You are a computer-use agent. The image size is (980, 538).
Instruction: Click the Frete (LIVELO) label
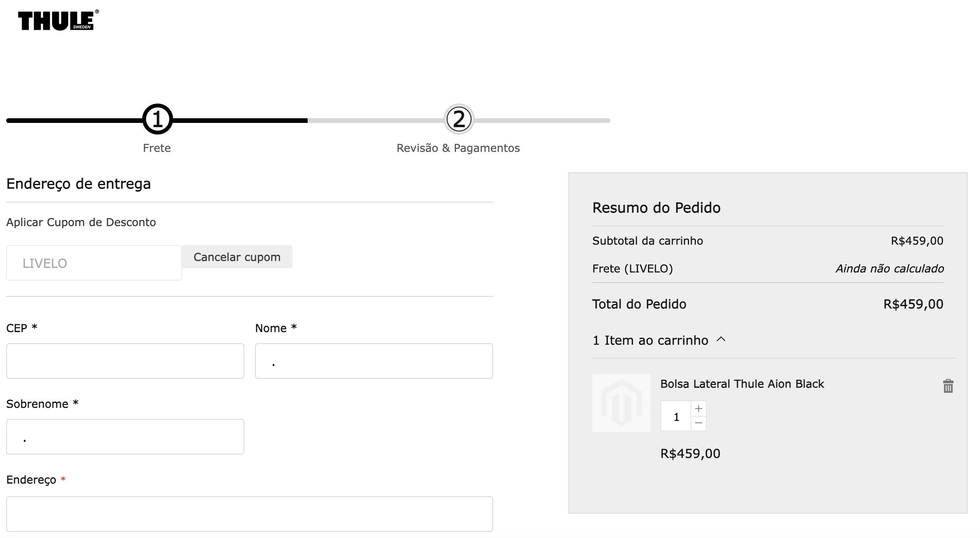(633, 269)
